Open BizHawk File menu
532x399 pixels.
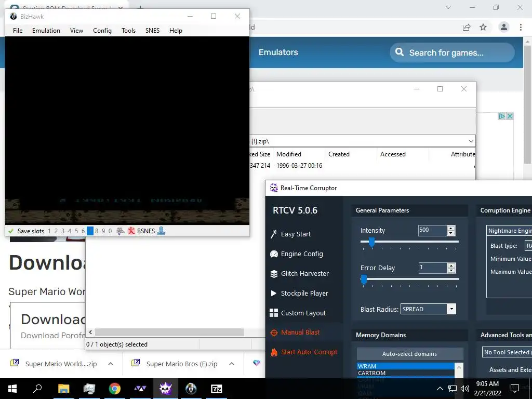(x=18, y=31)
